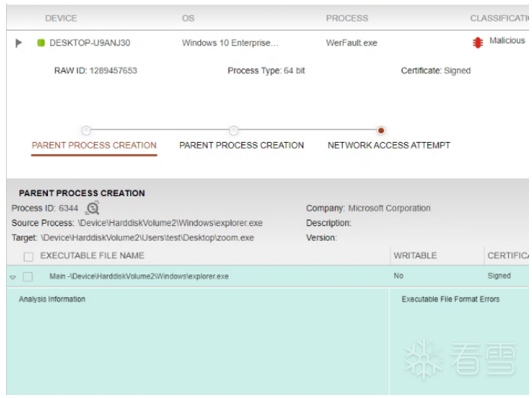Screen dimensions: 532x398
Task: Click the Process ID 6344 value
Action: (68, 208)
